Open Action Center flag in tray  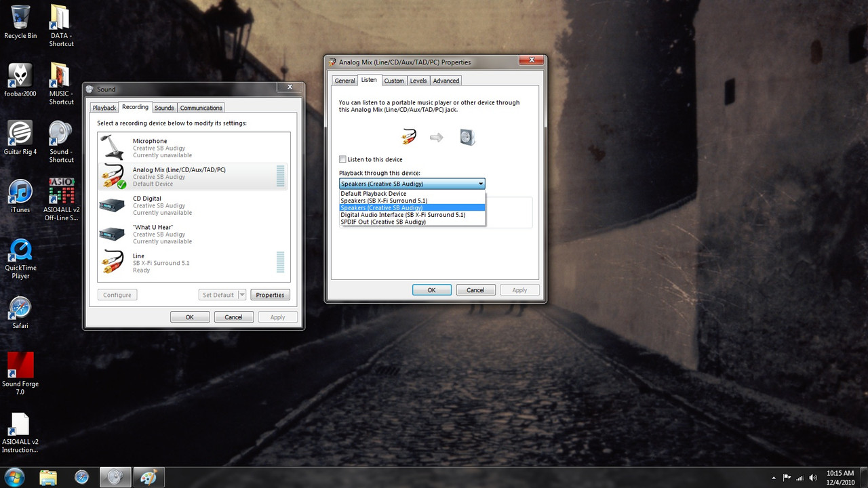787,477
